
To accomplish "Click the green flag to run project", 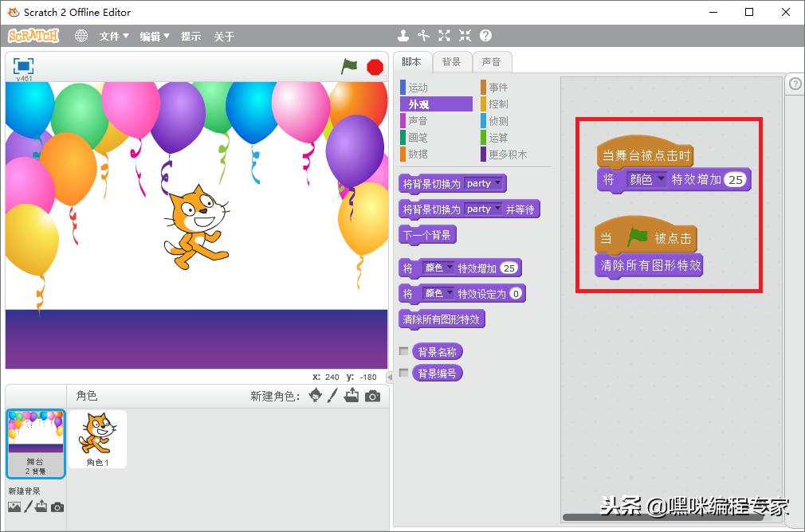I will pos(349,67).
